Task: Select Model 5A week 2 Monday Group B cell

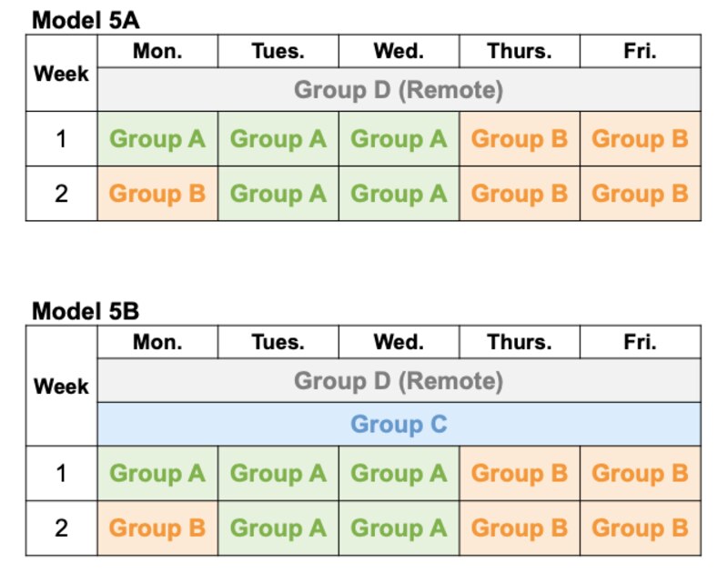Action: tap(157, 194)
